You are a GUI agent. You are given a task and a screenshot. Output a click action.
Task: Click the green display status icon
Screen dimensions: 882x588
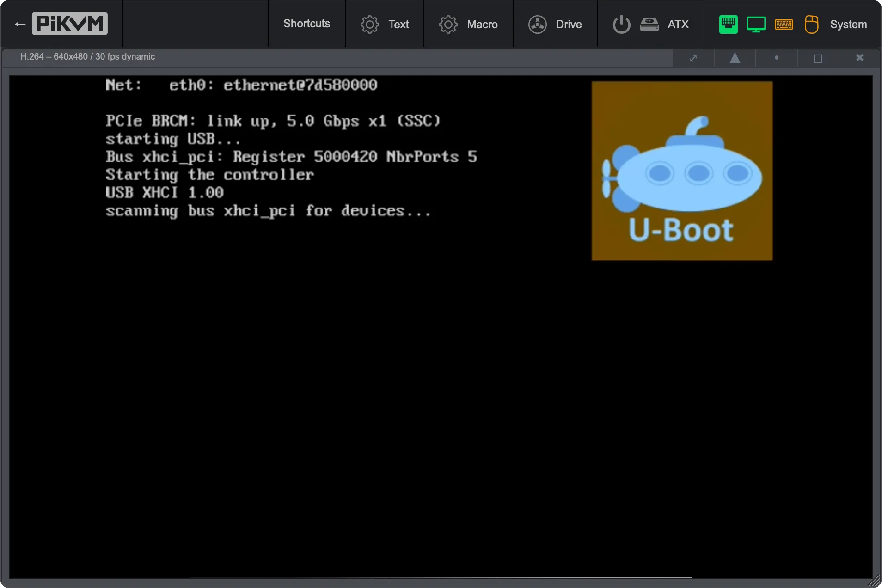point(756,24)
